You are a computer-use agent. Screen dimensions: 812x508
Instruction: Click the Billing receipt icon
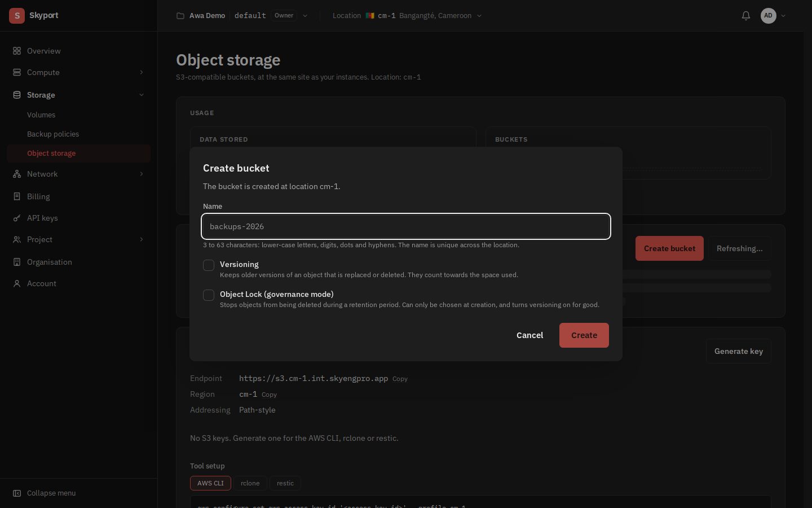tap(17, 196)
